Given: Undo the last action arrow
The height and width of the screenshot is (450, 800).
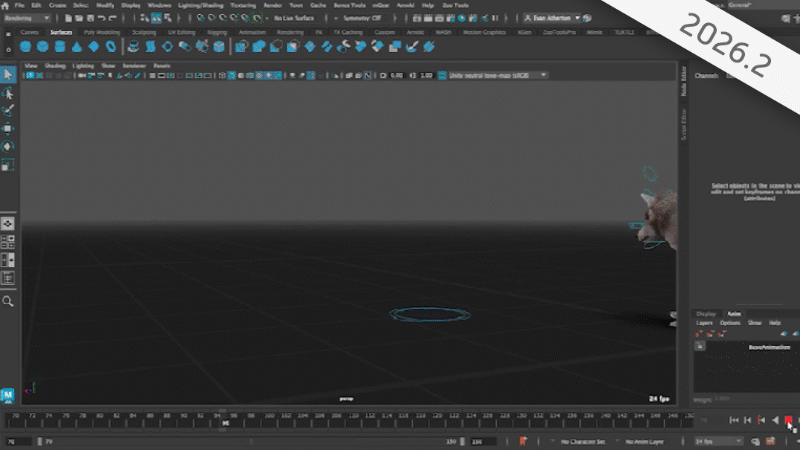Looking at the screenshot, I should 102,18.
